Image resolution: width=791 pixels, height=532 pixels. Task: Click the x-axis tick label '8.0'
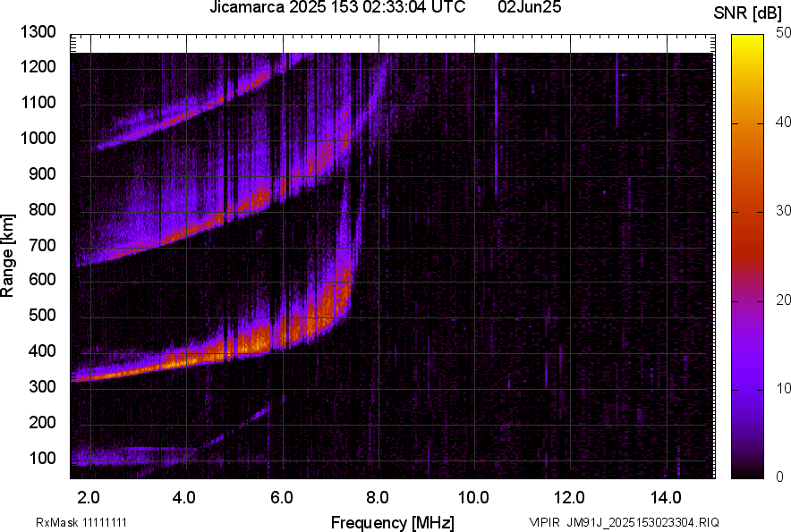(378, 498)
